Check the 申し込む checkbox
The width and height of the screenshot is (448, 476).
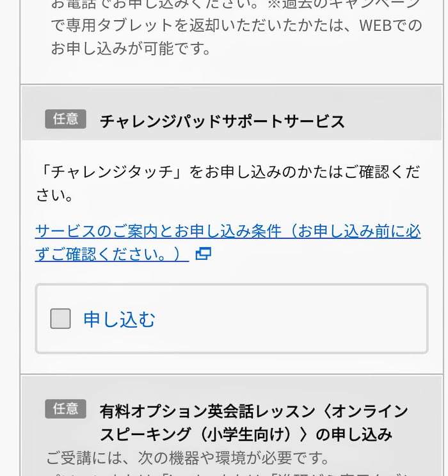point(60,319)
